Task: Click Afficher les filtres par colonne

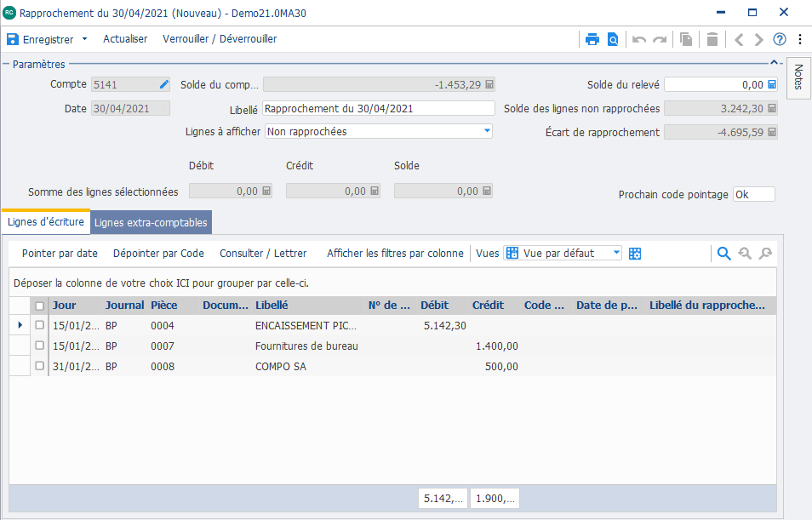Action: tap(395, 254)
